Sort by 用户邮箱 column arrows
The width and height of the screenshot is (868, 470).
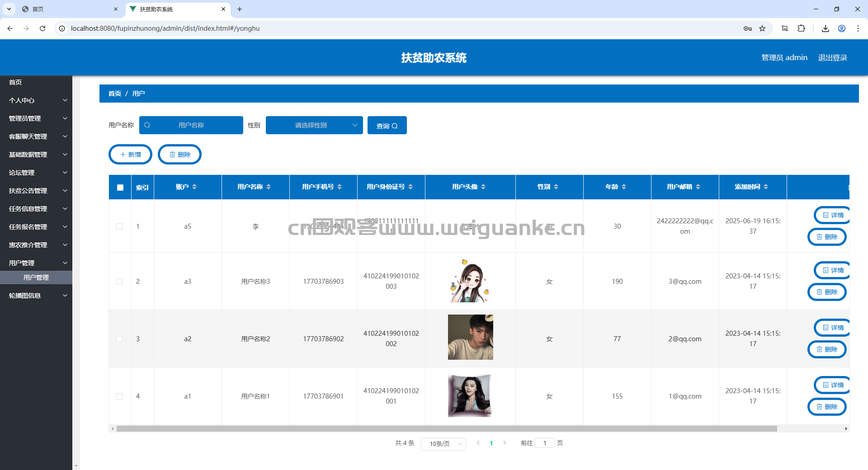[698, 187]
